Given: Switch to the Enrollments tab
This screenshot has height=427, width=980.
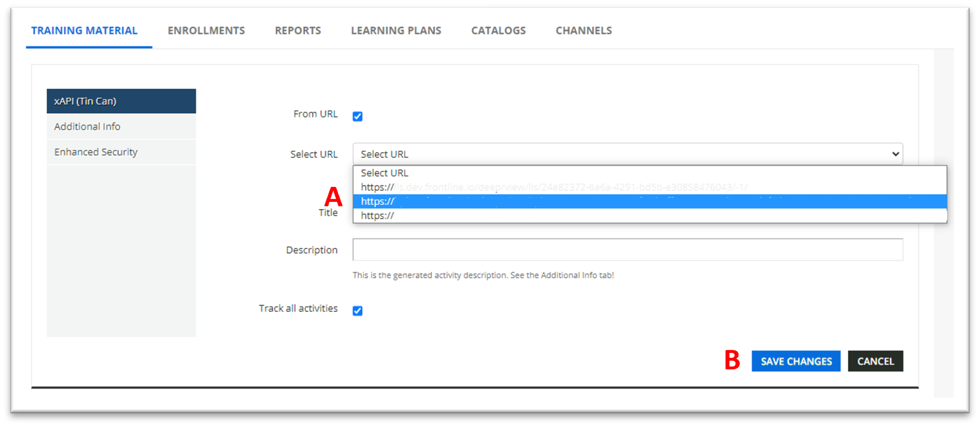Looking at the screenshot, I should point(206,31).
